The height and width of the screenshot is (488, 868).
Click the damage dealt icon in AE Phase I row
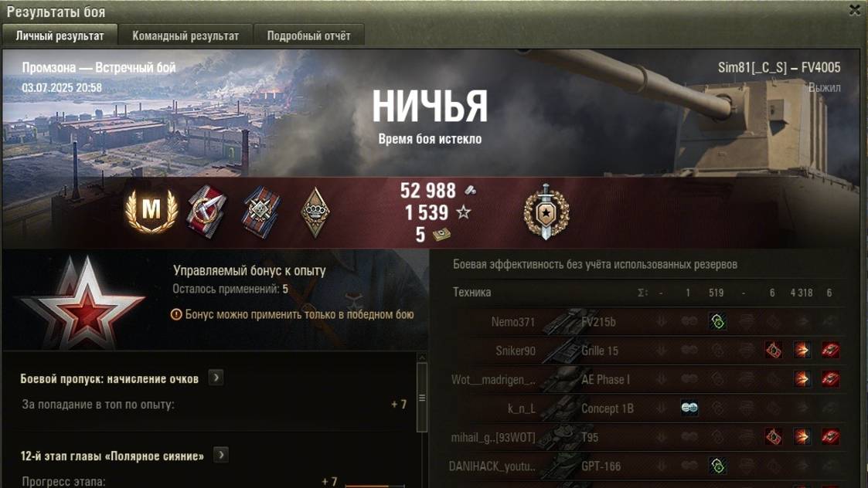(x=802, y=379)
